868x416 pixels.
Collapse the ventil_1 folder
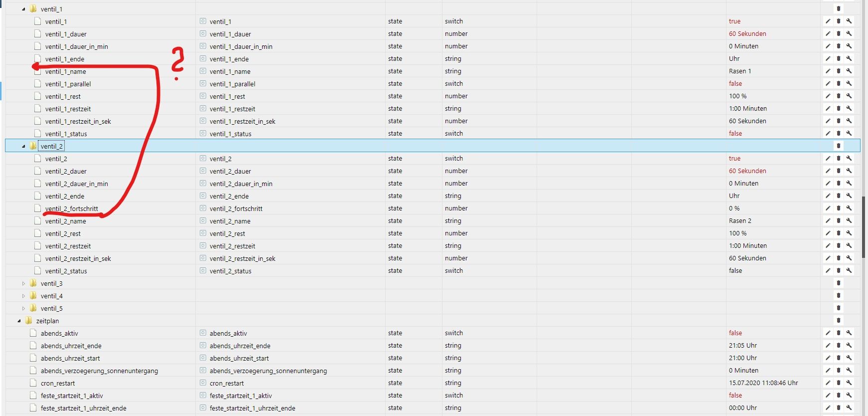coord(23,9)
